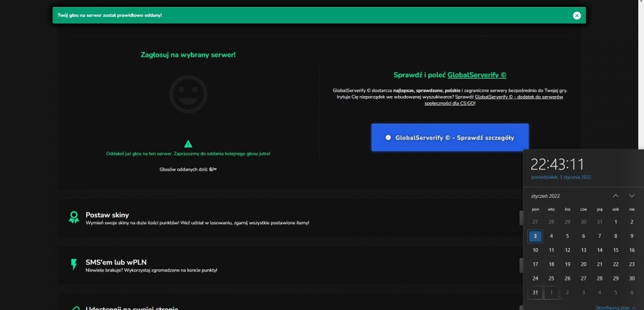Select January 30 in the calendar
Viewport: 644px width, 310px height.
(632, 278)
